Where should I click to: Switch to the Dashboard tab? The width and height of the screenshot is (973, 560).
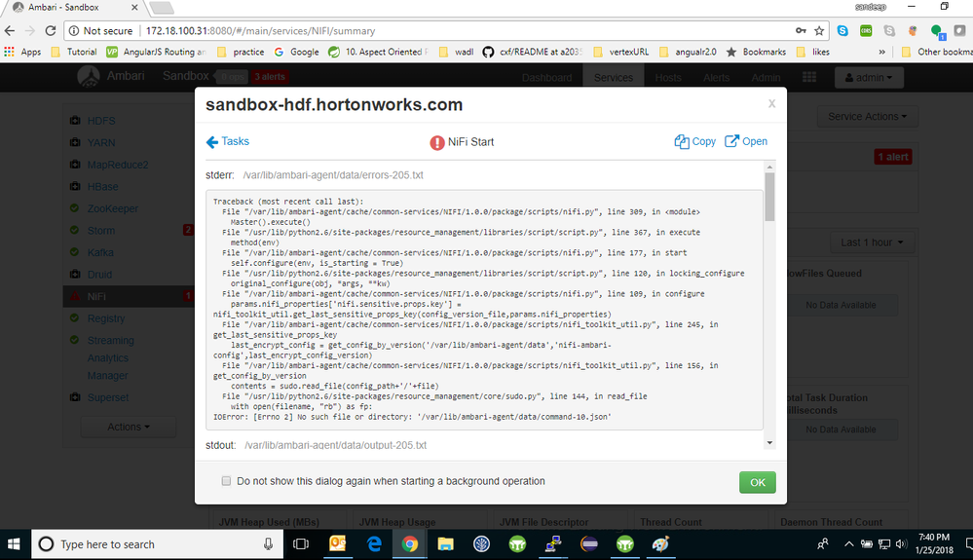point(546,78)
